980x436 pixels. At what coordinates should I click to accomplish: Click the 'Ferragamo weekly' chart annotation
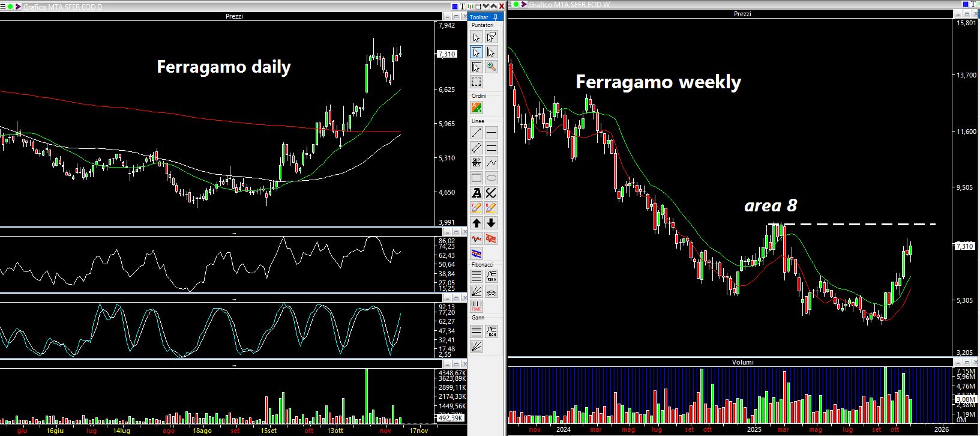point(658,82)
